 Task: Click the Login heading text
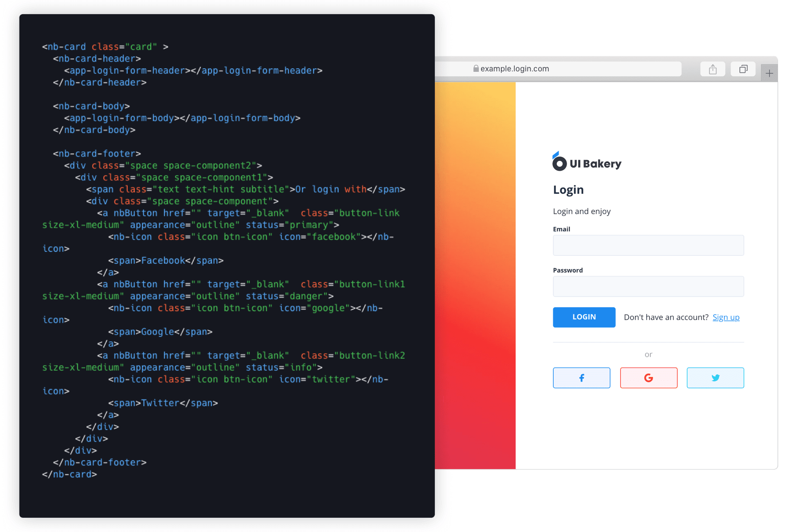click(x=568, y=190)
